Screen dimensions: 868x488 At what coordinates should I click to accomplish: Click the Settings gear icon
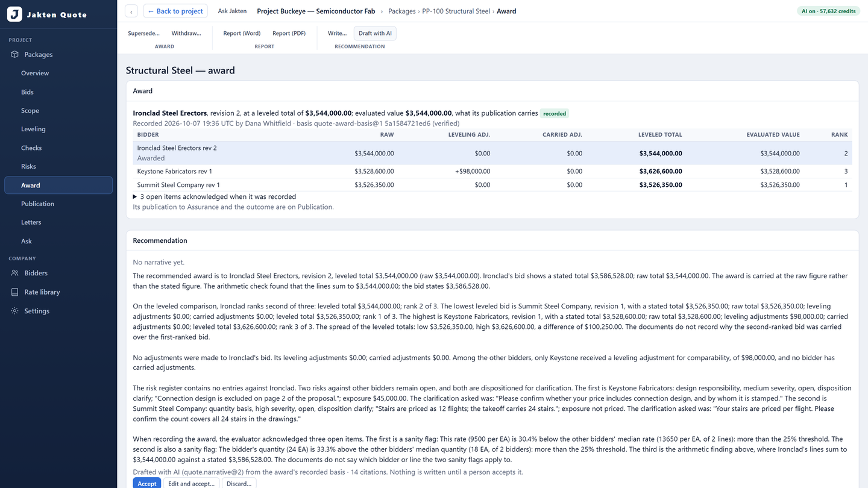click(x=15, y=311)
